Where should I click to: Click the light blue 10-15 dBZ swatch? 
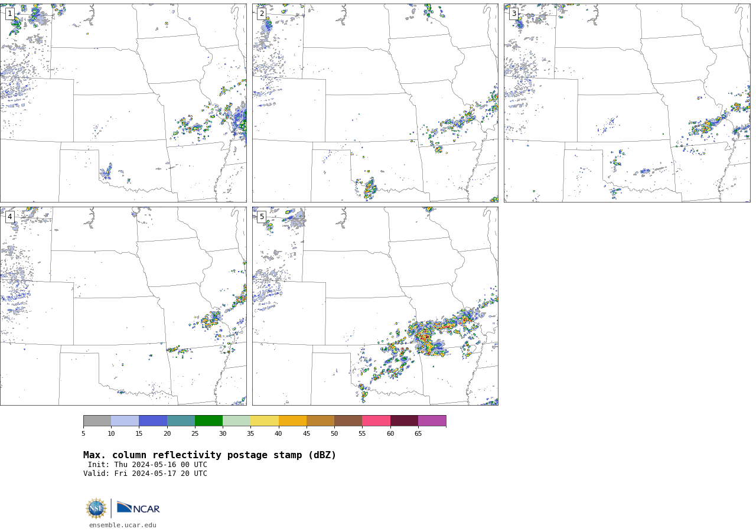click(x=125, y=420)
